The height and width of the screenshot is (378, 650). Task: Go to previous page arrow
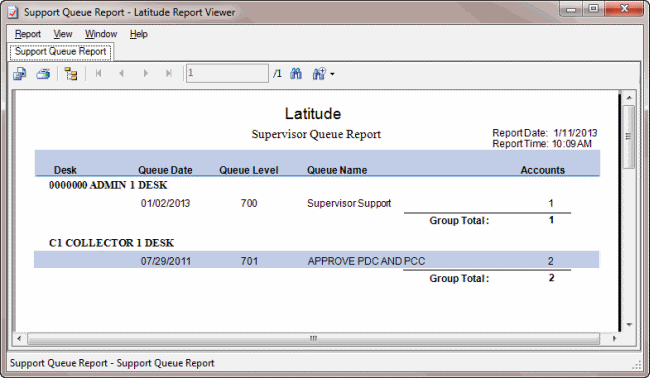(121, 73)
